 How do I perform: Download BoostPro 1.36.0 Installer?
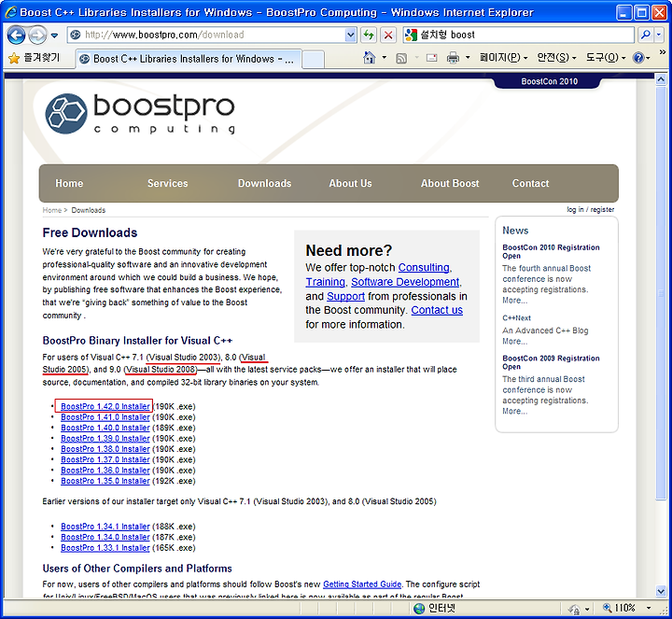pyautogui.click(x=105, y=471)
